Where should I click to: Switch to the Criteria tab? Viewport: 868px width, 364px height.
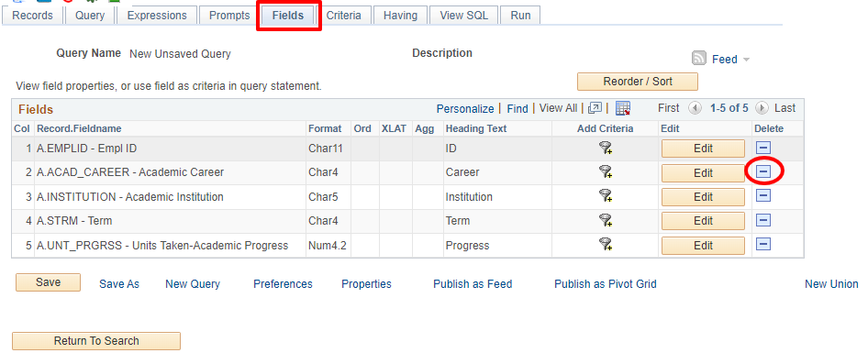[x=344, y=16]
